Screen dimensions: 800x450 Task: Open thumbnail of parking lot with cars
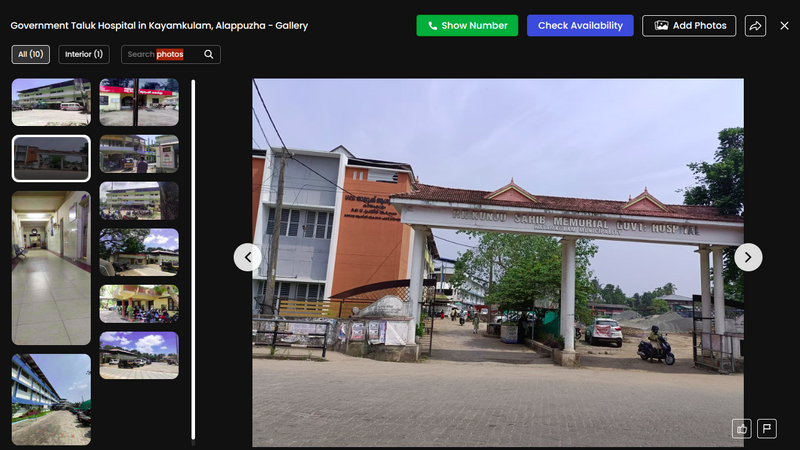[139, 355]
